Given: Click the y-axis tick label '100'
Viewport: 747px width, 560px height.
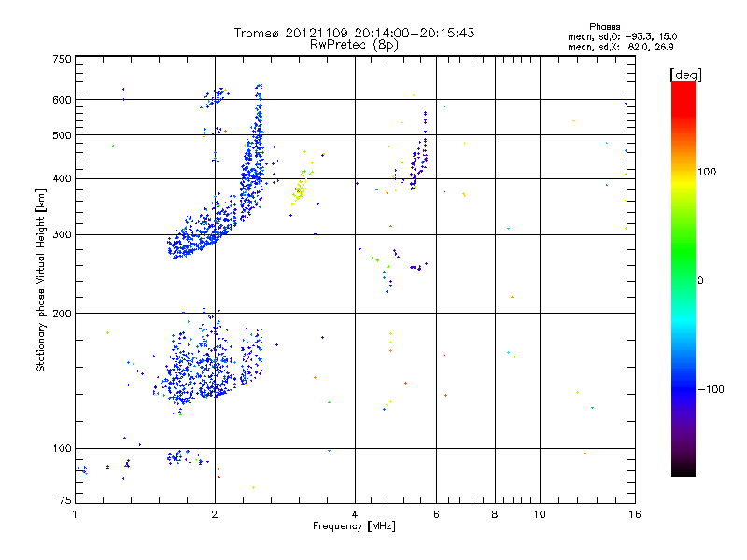Looking at the screenshot, I should (x=62, y=449).
